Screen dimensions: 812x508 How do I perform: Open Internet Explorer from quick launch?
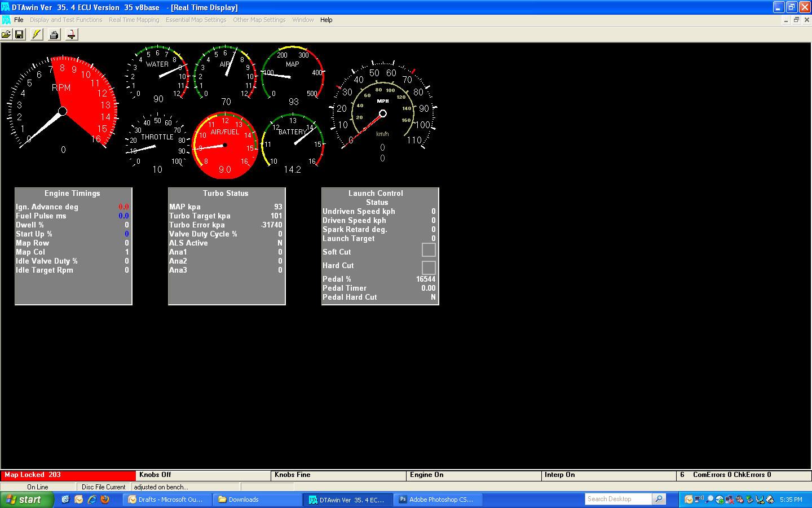point(92,500)
